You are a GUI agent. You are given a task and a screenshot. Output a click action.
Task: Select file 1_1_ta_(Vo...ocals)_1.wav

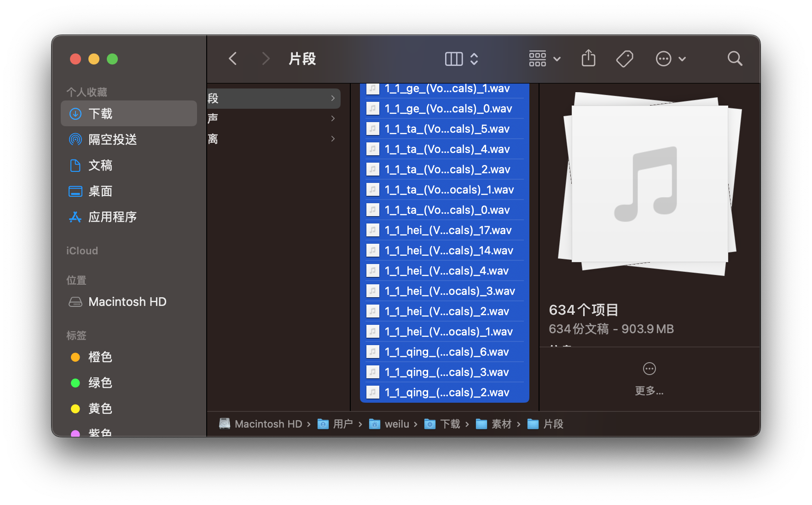(x=445, y=190)
